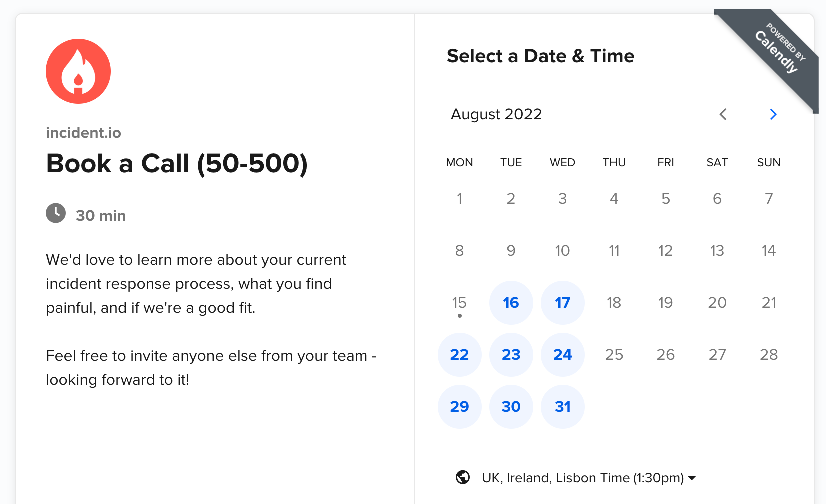
Task: Select August 16 on the calendar
Action: pyautogui.click(x=511, y=302)
